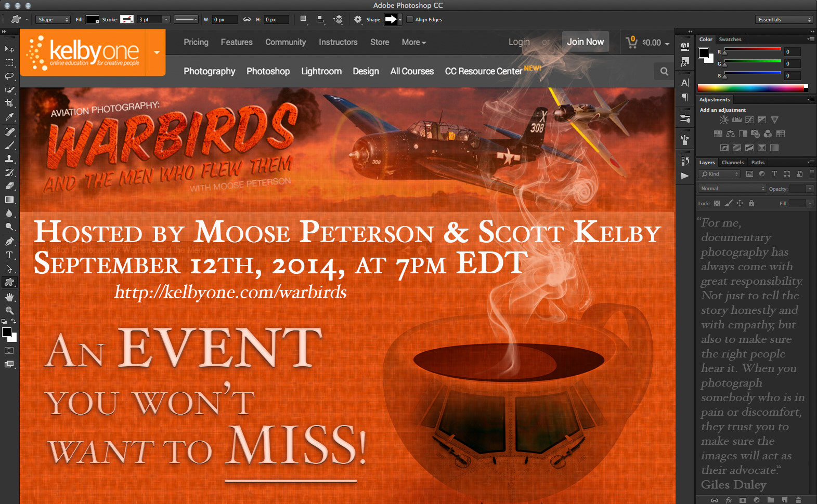Toggle lock image pixels brush icon
Image resolution: width=817 pixels, height=504 pixels.
click(728, 203)
